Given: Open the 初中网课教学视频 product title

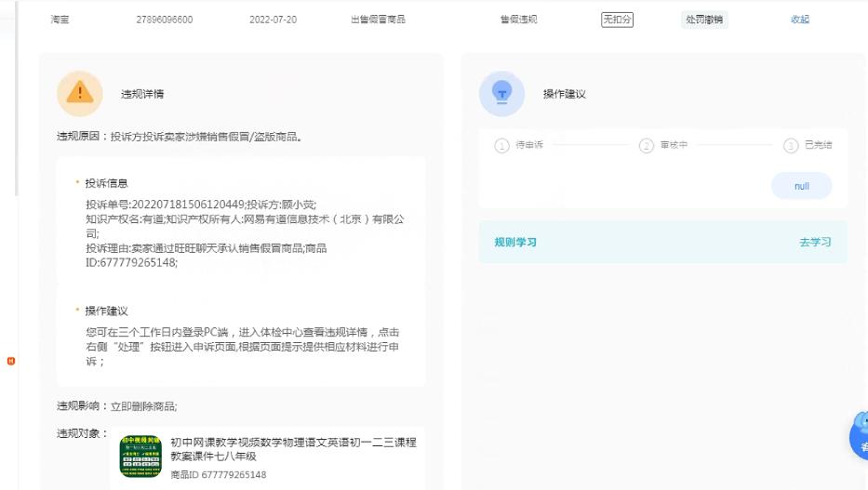Looking at the screenshot, I should 292,449.
